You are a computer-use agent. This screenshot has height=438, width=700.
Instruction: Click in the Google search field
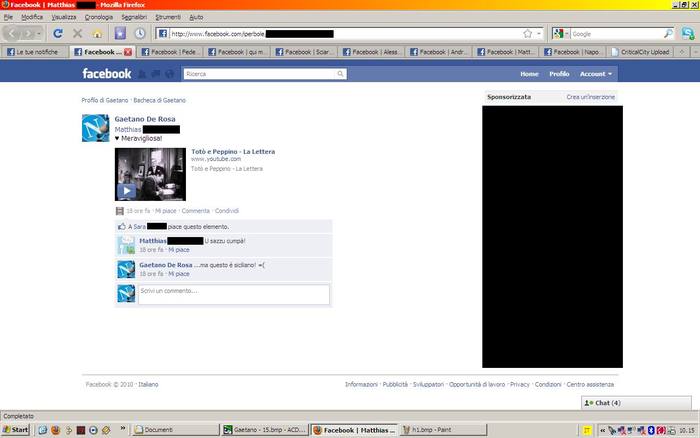pos(616,34)
